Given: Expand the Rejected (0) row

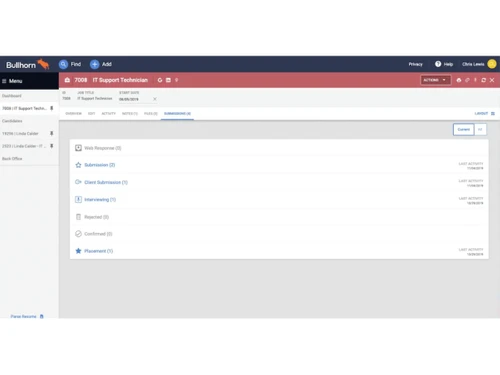Looking at the screenshot, I should coord(279,217).
